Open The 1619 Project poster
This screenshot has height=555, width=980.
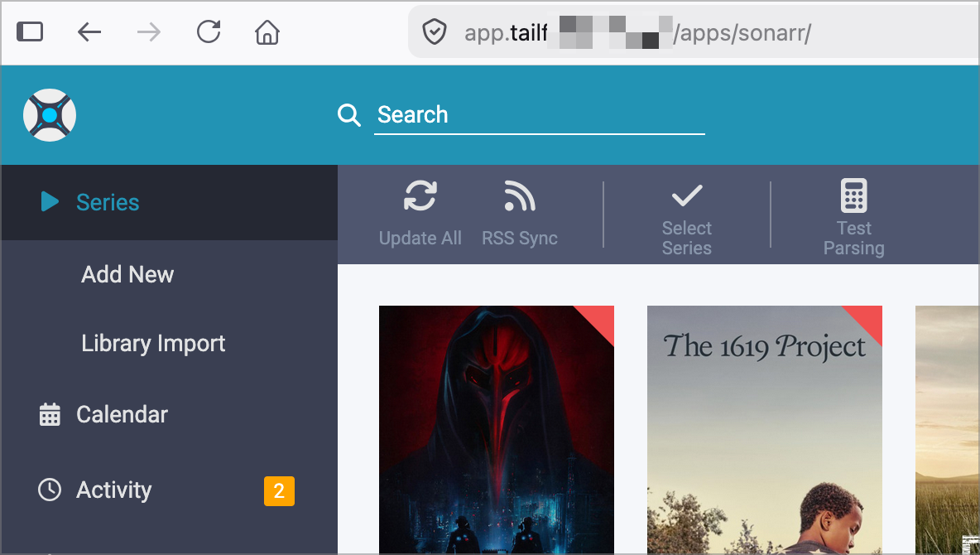coord(764,430)
